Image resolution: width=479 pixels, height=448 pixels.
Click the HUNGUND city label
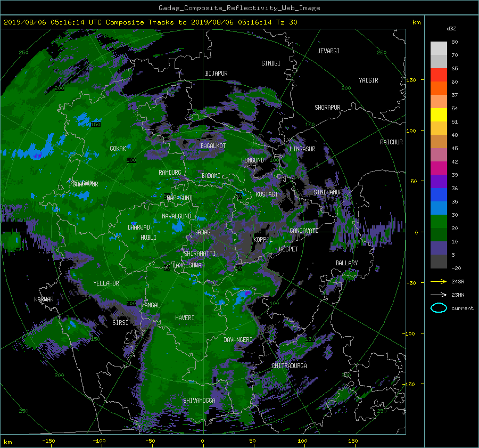click(252, 160)
